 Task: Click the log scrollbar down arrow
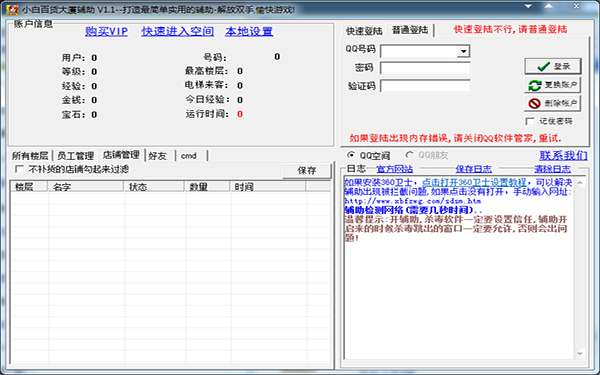[x=580, y=354]
